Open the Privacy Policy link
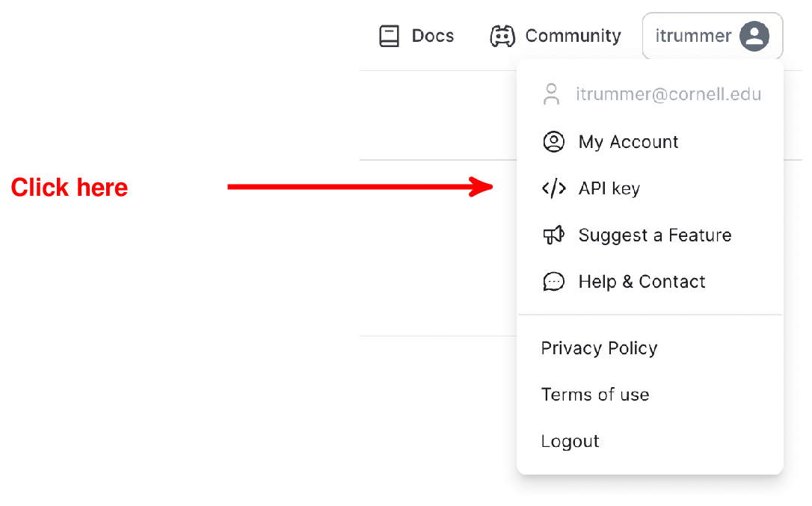Viewport: 812px width, 506px height. click(x=599, y=348)
